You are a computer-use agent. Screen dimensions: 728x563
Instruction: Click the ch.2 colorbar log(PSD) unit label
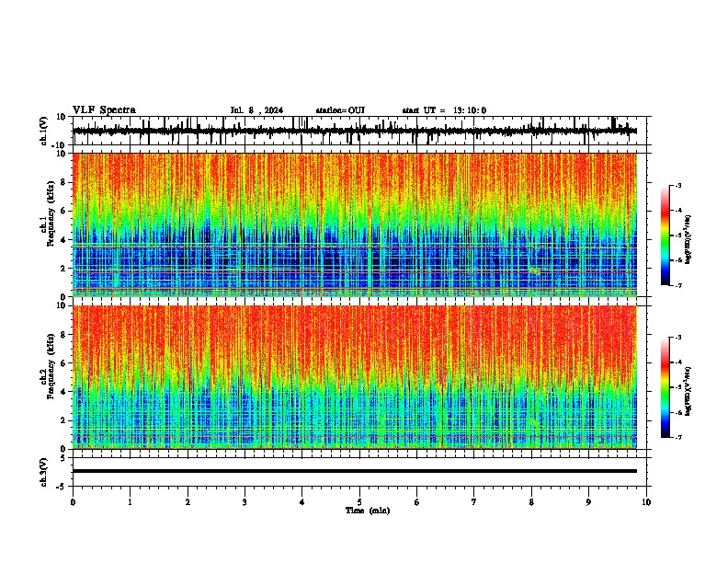point(688,391)
